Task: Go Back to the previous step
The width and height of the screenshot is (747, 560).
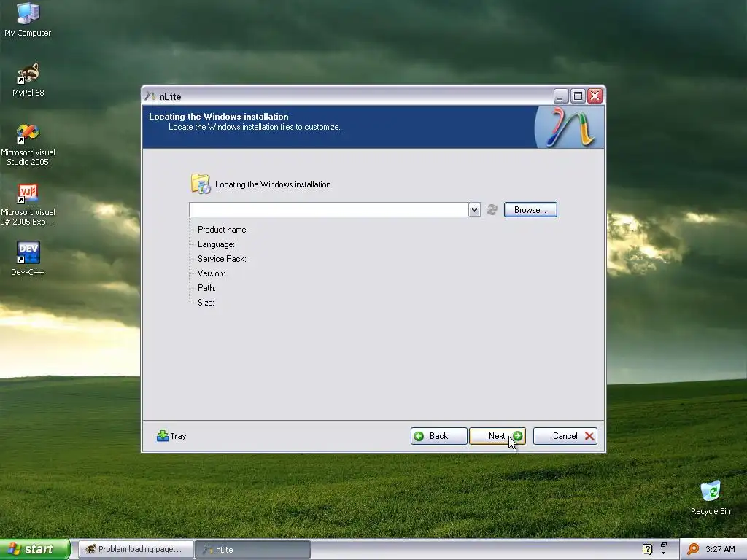Action: [438, 436]
